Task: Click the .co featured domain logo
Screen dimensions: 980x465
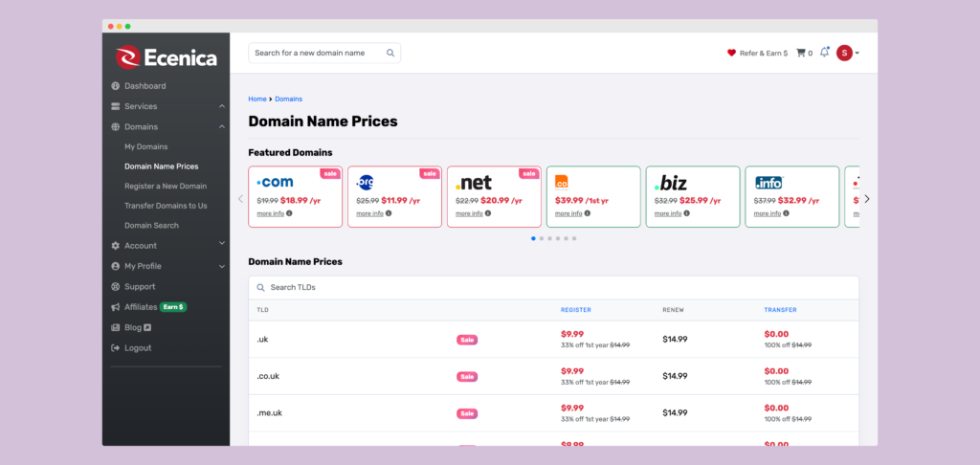Action: click(x=561, y=182)
